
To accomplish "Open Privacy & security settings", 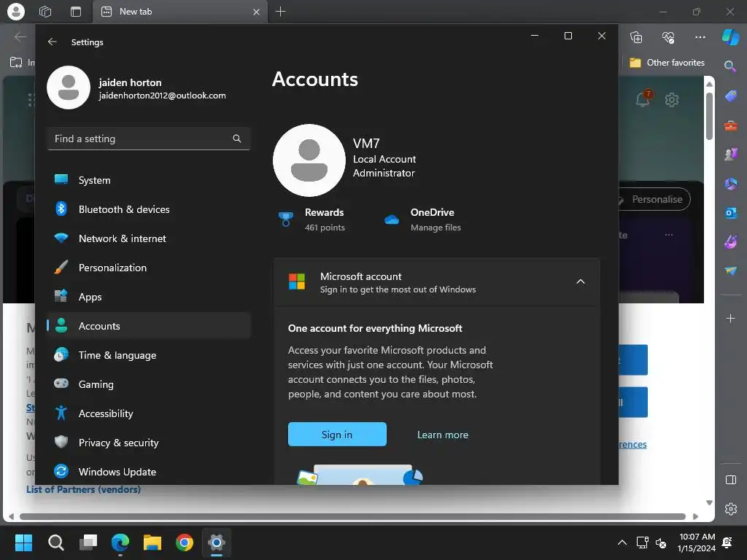I will (149, 443).
